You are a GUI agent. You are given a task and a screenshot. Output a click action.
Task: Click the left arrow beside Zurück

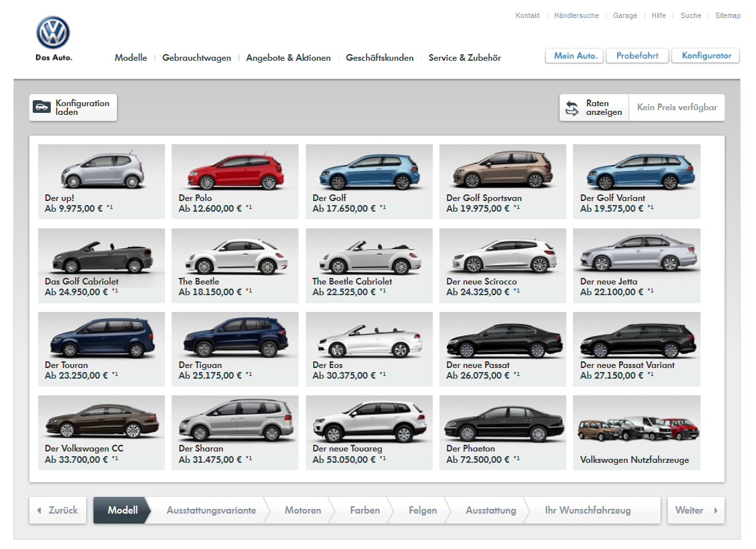[39, 510]
